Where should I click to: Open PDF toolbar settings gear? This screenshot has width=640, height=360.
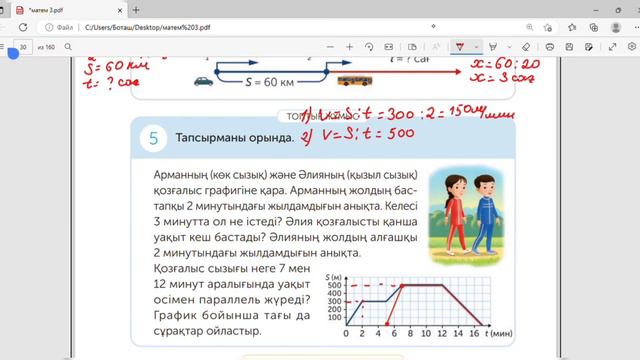pos(632,47)
